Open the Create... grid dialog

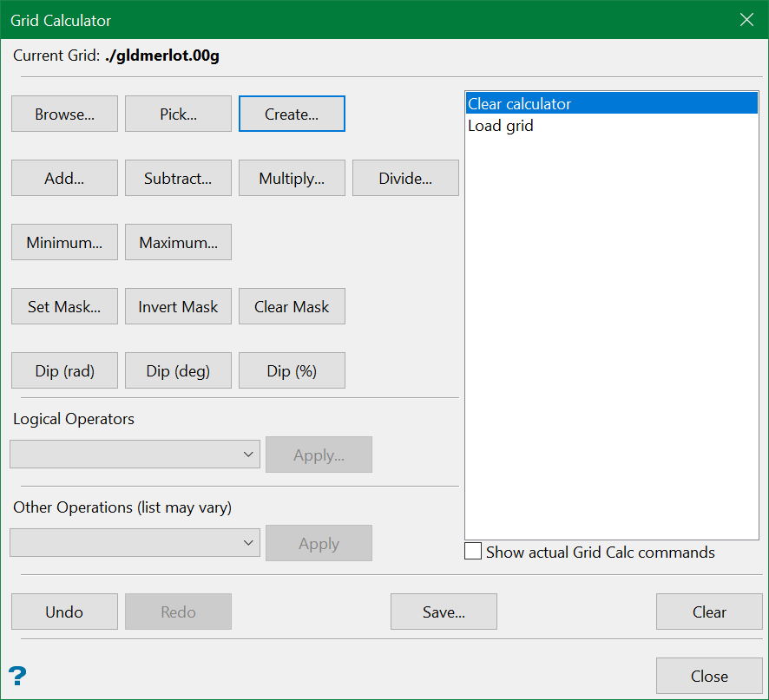point(292,114)
